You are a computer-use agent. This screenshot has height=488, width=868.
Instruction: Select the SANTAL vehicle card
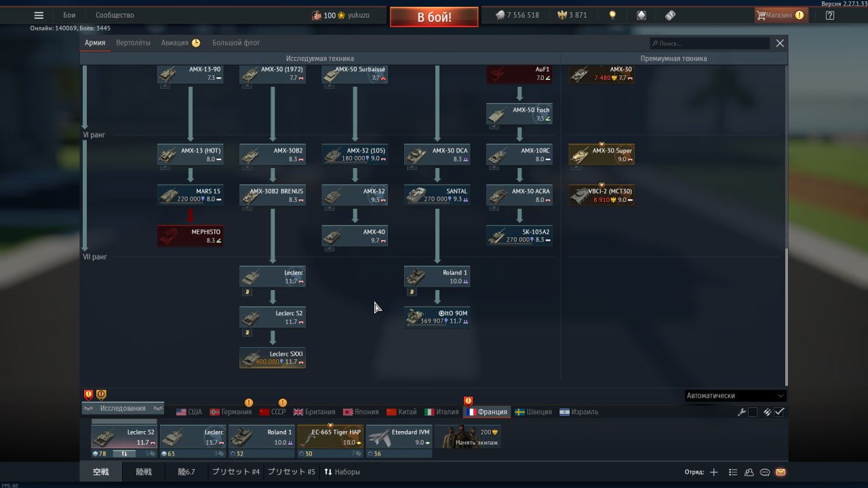point(437,195)
